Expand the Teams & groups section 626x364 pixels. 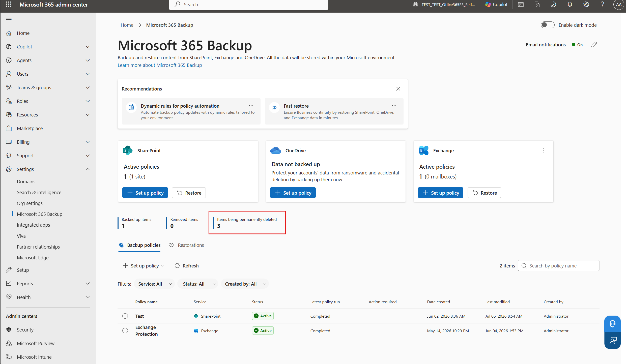[x=88, y=87]
